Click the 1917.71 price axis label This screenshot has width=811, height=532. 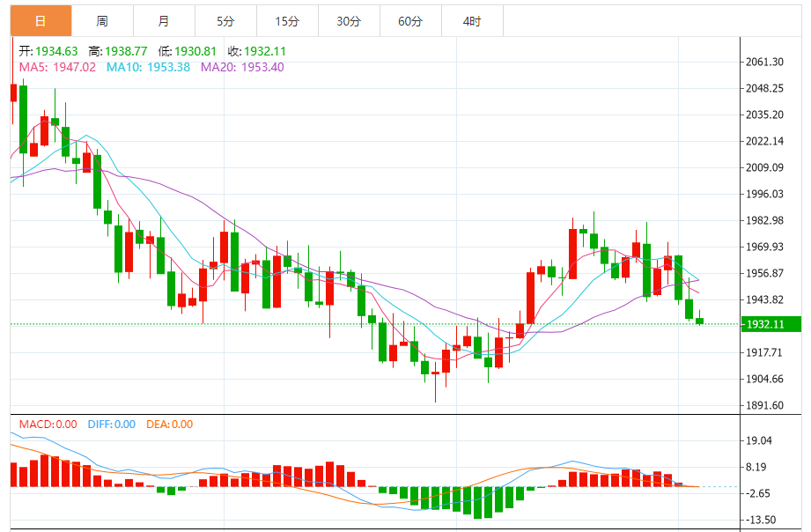[x=764, y=352]
